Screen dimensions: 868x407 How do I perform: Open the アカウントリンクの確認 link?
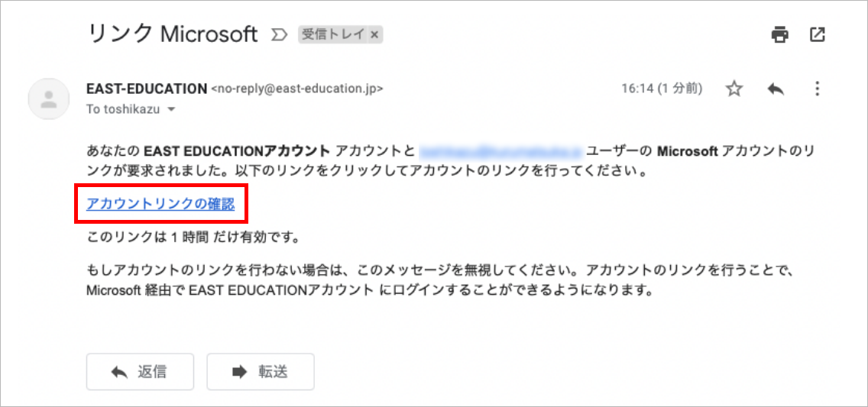(160, 204)
